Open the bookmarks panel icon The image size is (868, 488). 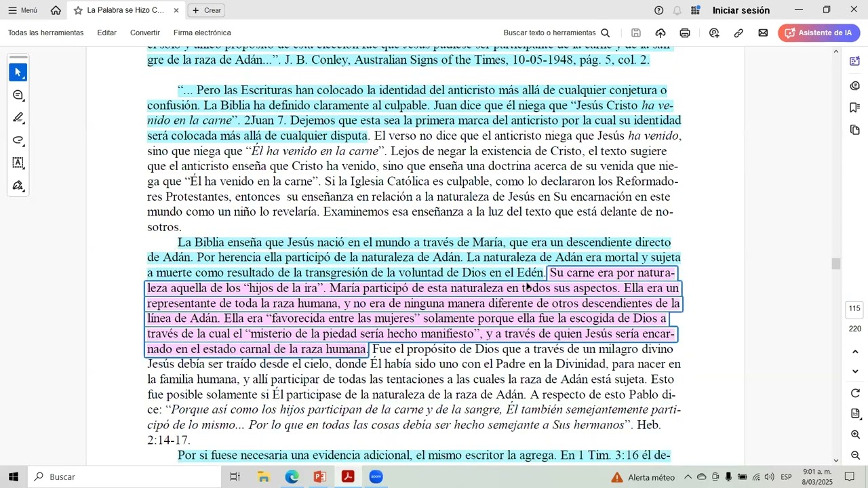click(854, 108)
